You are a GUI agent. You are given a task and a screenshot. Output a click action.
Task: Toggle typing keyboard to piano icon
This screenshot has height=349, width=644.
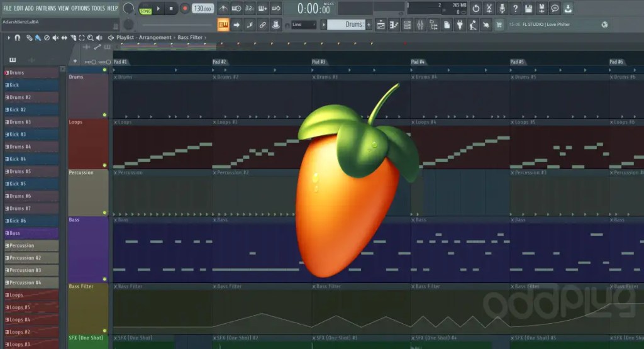point(223,25)
